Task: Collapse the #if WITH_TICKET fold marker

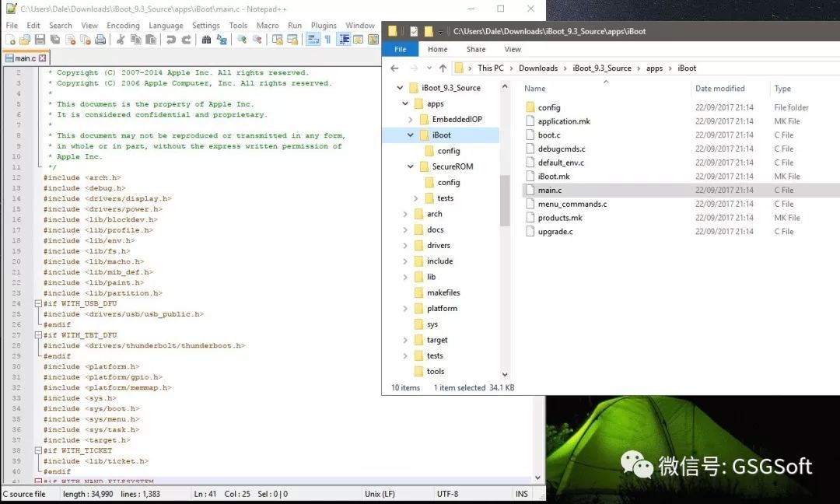Action: (38, 451)
